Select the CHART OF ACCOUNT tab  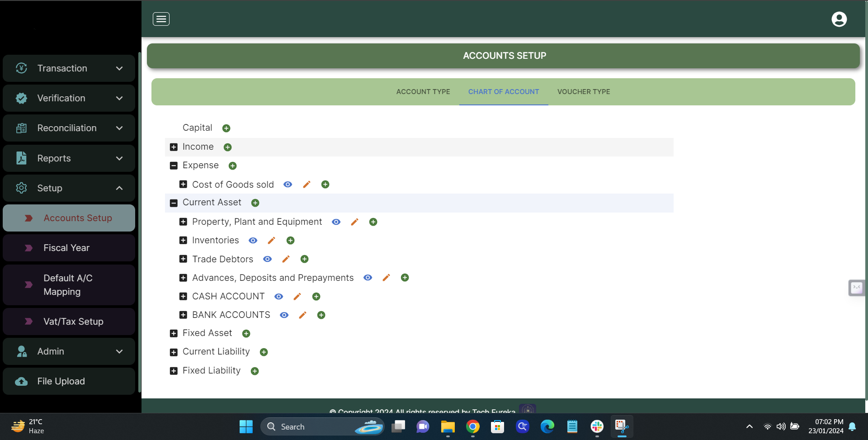click(504, 92)
